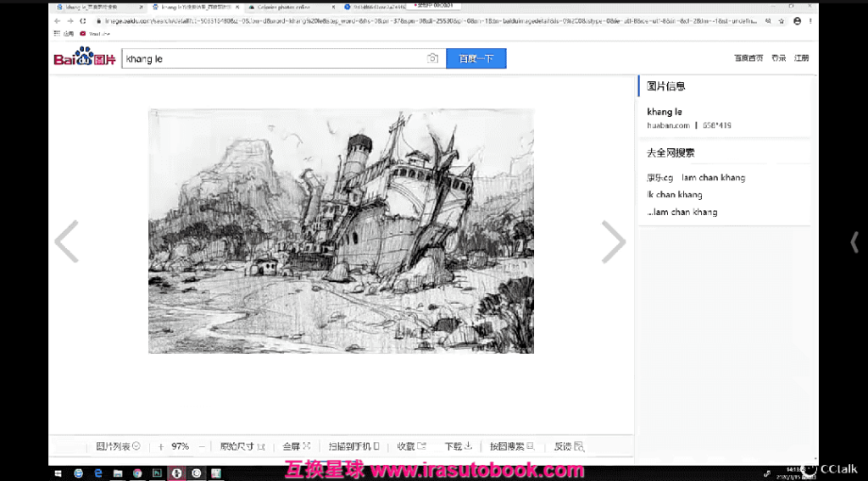
Task: Bookmark page with star icon
Action: click(781, 21)
